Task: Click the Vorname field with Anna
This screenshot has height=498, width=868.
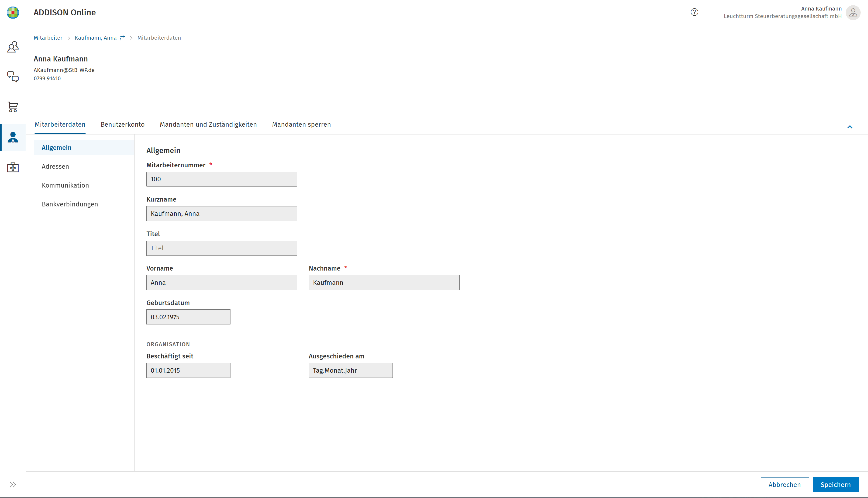Action: point(222,282)
